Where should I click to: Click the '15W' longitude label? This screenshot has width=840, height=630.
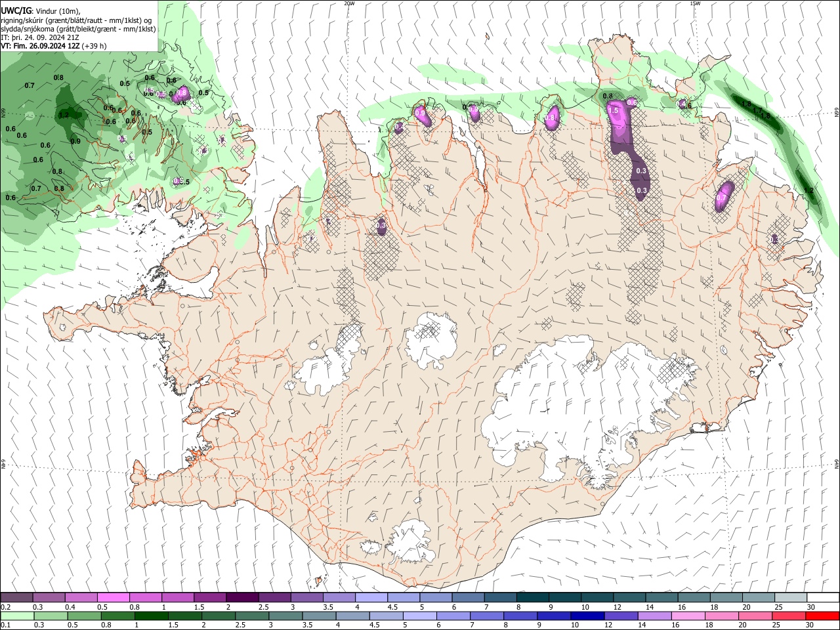coord(695,3)
